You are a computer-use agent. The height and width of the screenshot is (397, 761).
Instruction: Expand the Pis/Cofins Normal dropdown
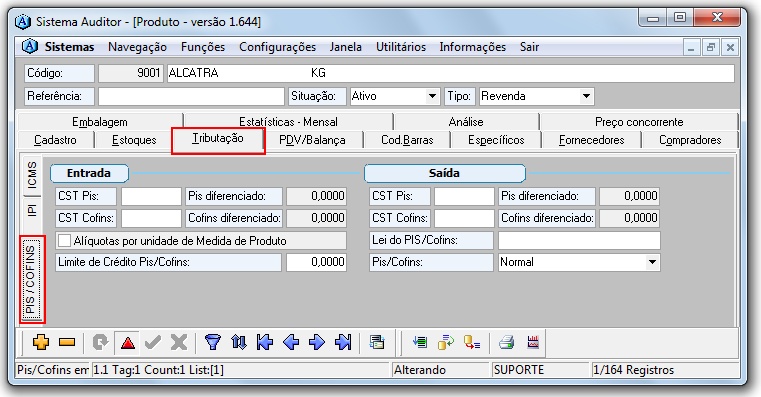click(652, 263)
